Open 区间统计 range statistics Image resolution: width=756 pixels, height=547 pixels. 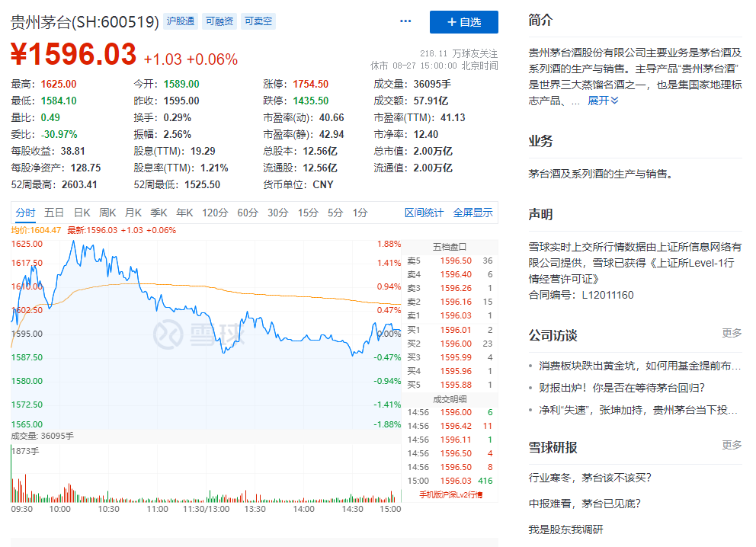[x=424, y=213]
